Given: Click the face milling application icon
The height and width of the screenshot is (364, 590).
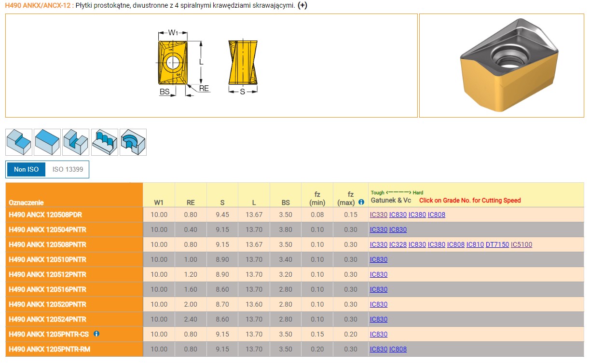Looking at the screenshot, I should tap(47, 142).
